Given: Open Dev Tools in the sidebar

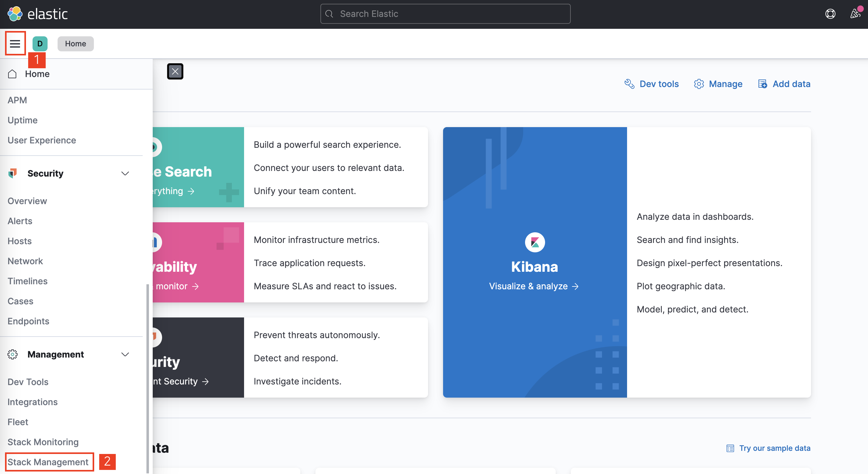Looking at the screenshot, I should click(28, 382).
